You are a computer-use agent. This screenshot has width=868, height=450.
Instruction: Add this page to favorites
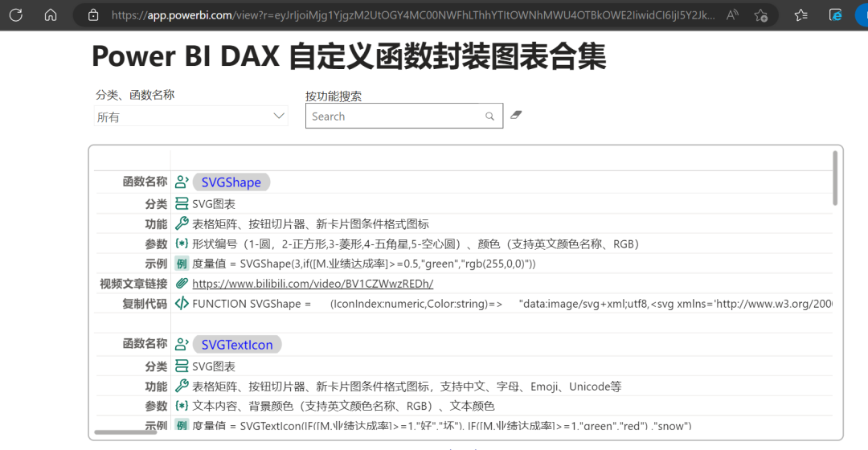[x=761, y=15]
